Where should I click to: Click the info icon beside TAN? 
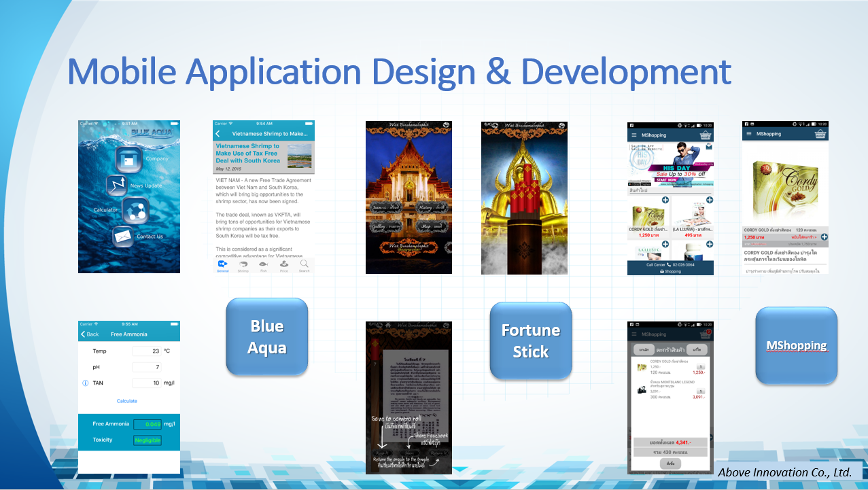[86, 383]
